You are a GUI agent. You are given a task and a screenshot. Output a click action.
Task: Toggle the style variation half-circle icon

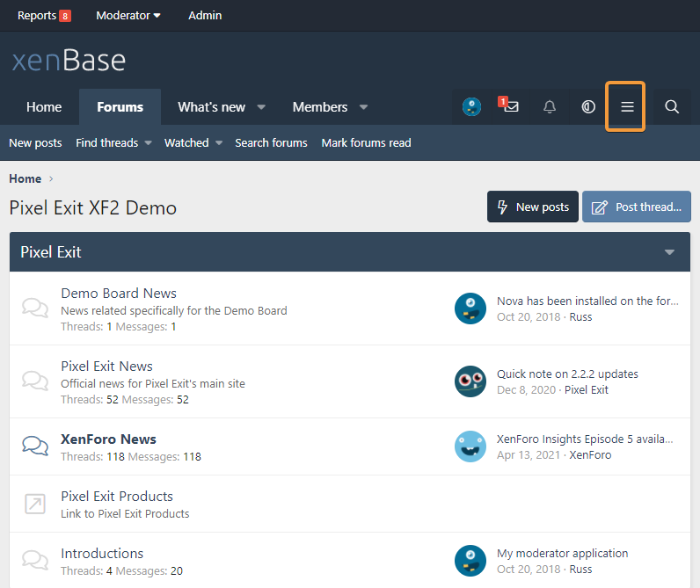pos(588,107)
